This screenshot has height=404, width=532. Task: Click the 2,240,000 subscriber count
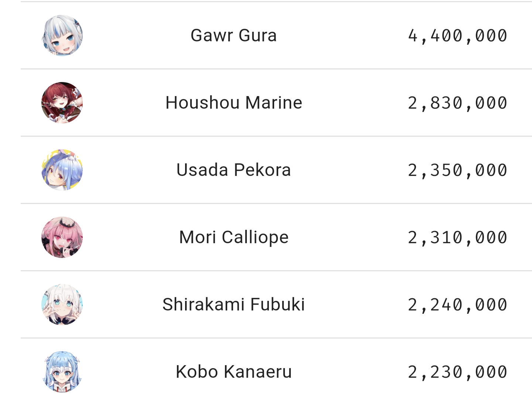(457, 305)
